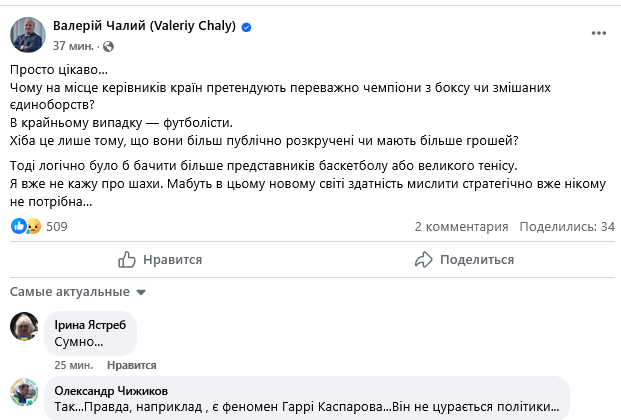Share the post using the Поделиться button
Viewport: 621px width, 420px height.
pyautogui.click(x=465, y=260)
